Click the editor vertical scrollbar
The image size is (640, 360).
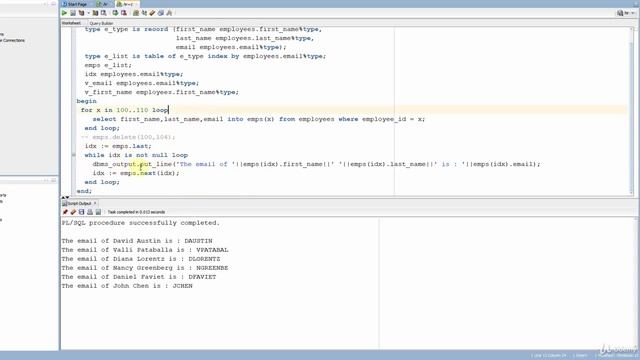coord(632,110)
